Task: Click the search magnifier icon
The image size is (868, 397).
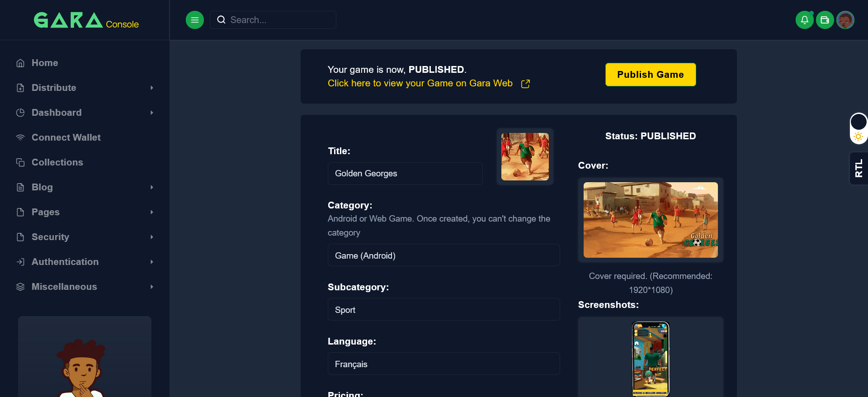Action: [221, 20]
